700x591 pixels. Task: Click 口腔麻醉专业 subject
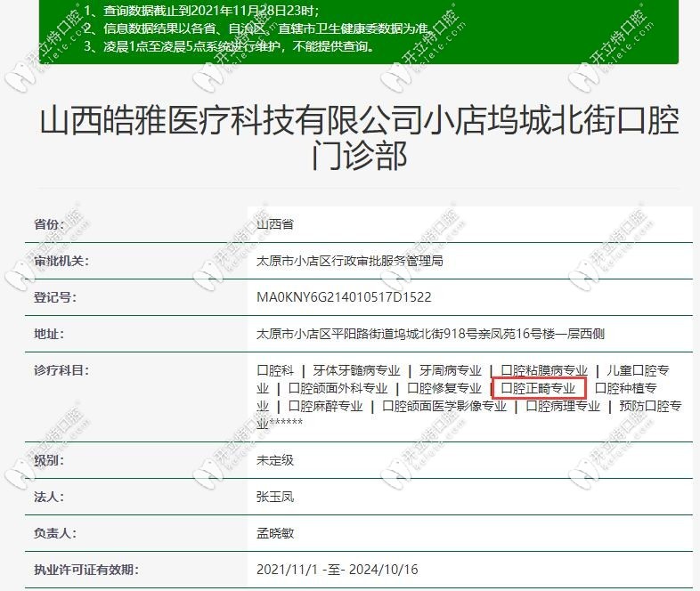pos(325,406)
